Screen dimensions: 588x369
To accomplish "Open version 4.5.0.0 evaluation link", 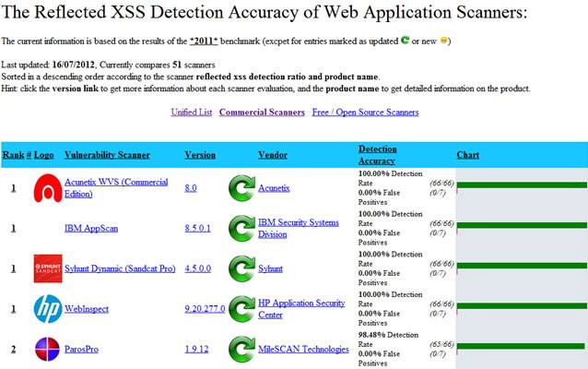I will (x=197, y=268).
